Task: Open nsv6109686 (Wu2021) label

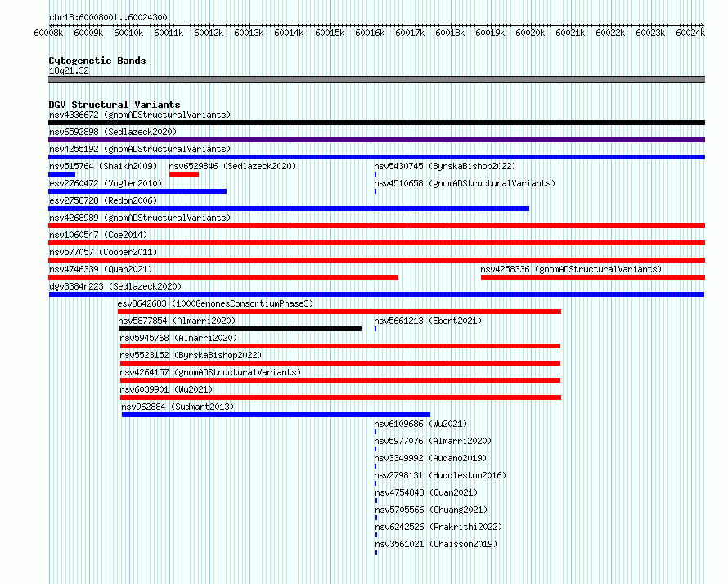Action: [x=420, y=424]
